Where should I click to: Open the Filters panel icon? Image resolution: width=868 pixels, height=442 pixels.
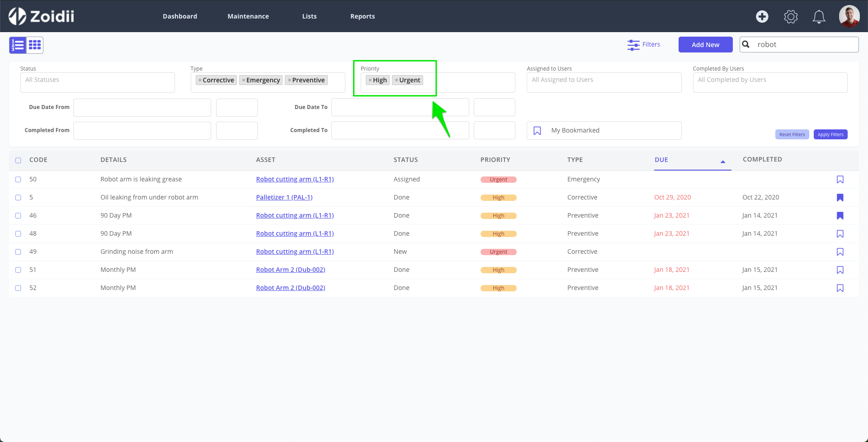click(x=633, y=45)
